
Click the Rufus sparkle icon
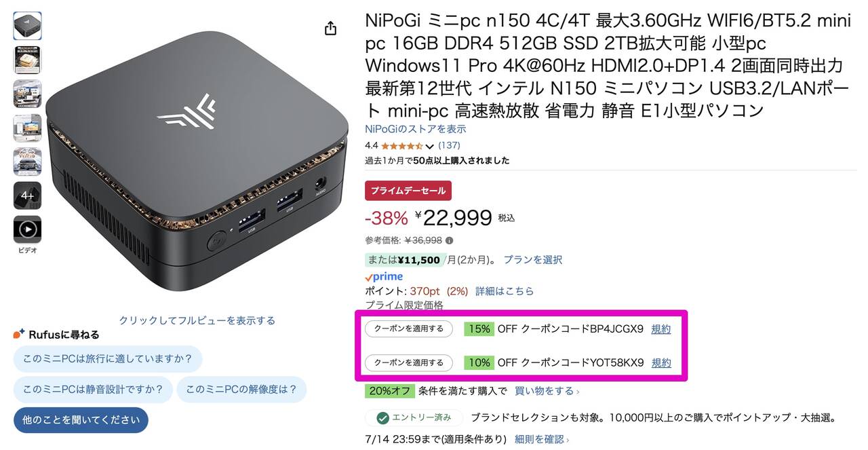[19, 334]
